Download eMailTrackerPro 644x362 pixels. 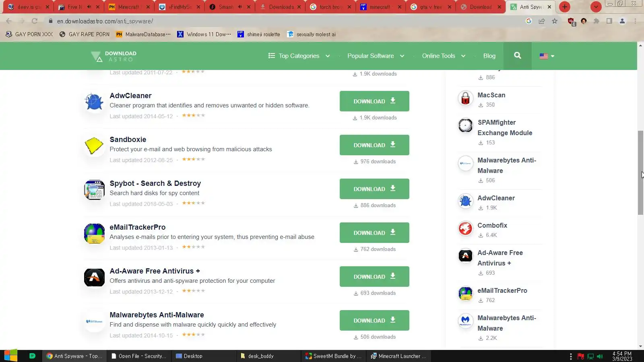(374, 233)
